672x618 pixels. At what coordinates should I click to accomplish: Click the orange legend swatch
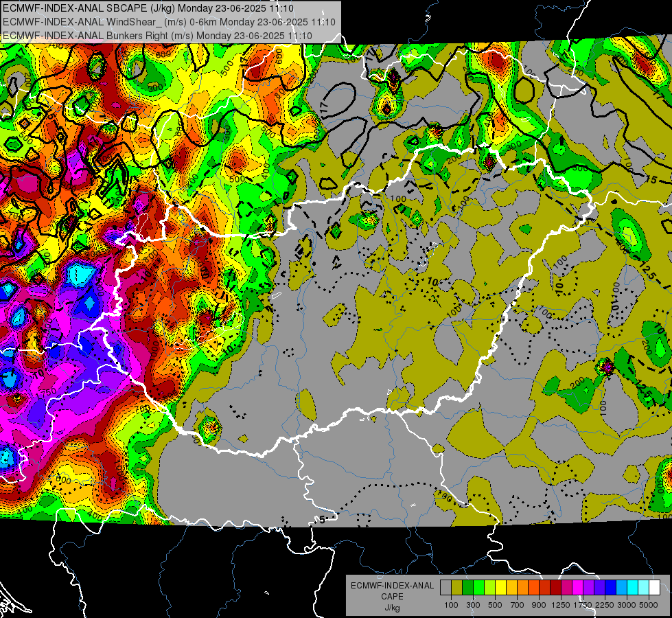(x=522, y=588)
